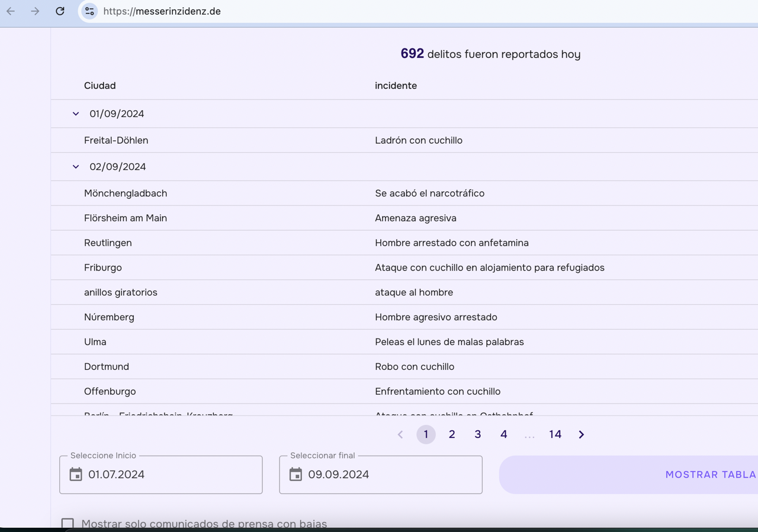This screenshot has width=758, height=532.
Task: Open calendar icon for Seleccione Inicio
Action: (x=76, y=474)
